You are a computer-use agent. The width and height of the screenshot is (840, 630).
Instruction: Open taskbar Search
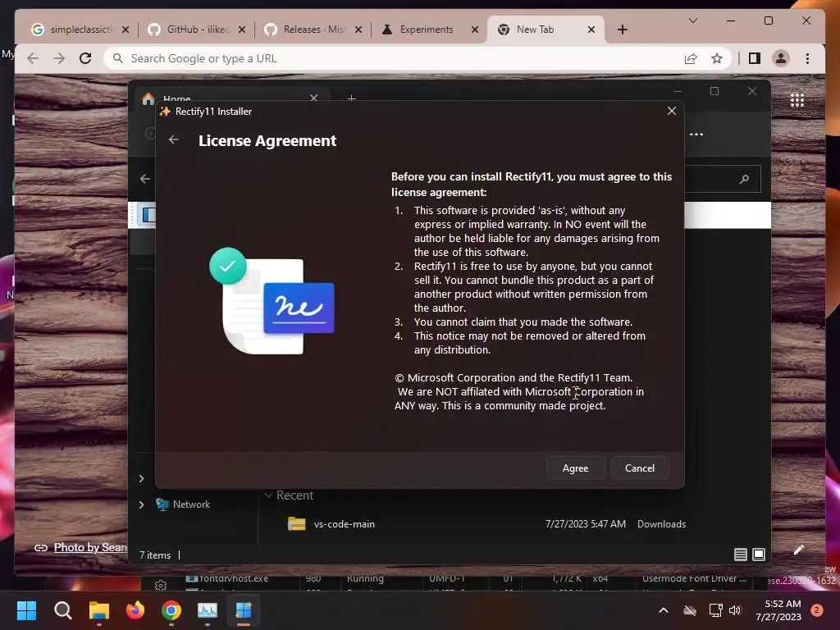tap(62, 609)
